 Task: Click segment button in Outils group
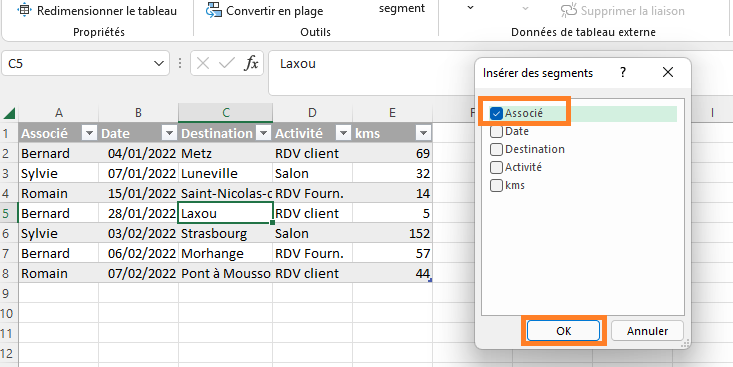coord(402,8)
